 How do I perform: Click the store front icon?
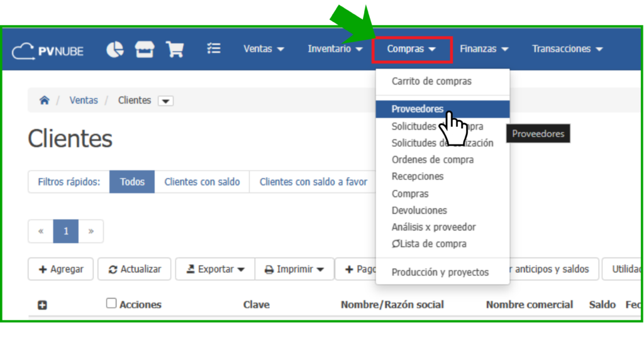pyautogui.click(x=145, y=50)
